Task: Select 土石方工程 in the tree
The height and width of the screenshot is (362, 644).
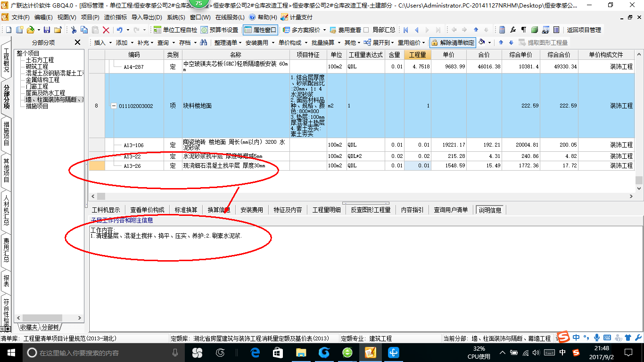Action: click(40, 60)
